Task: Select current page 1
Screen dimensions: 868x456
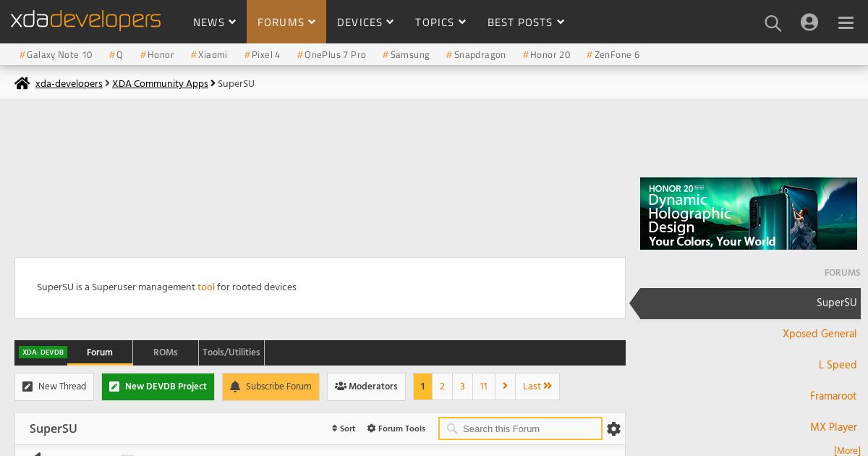Action: [422, 387]
